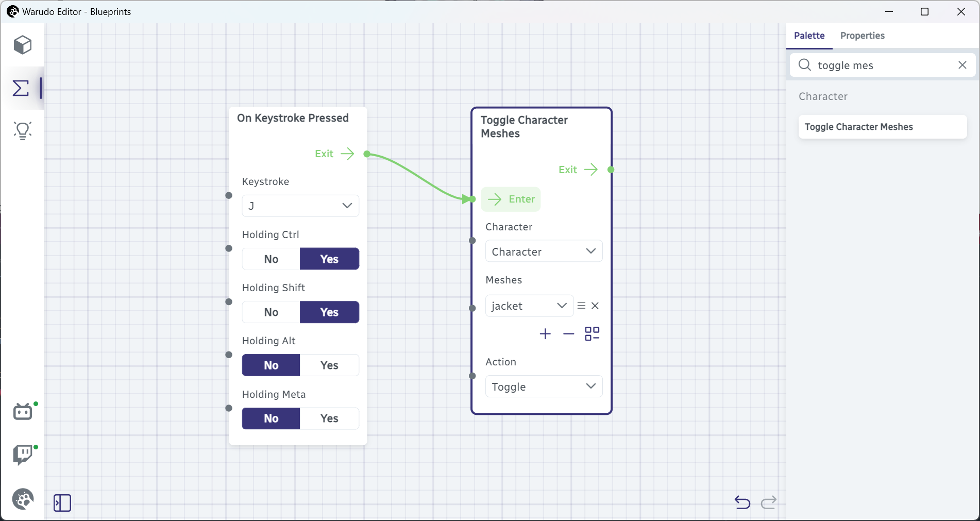This screenshot has width=980, height=521.
Task: Switch to the Properties tab
Action: pos(862,36)
